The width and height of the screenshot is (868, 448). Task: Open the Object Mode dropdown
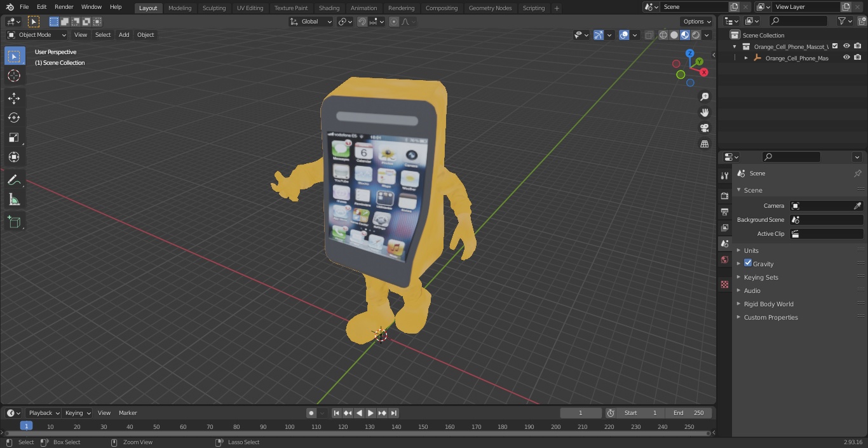(37, 35)
